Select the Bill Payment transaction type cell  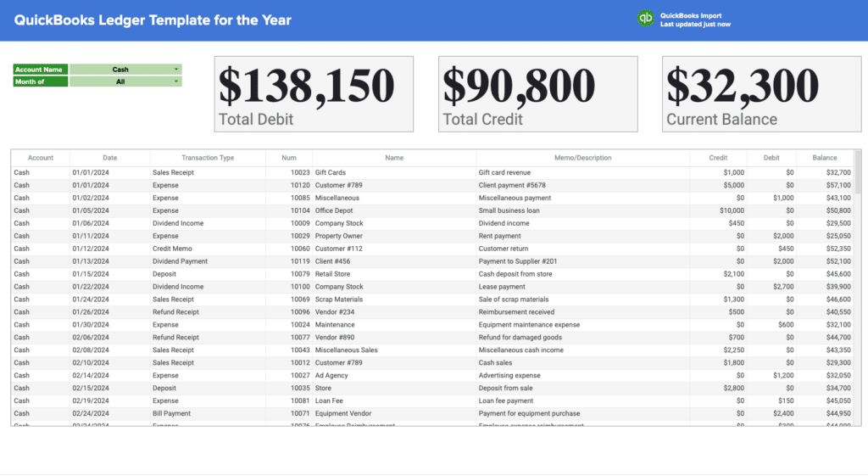208,413
